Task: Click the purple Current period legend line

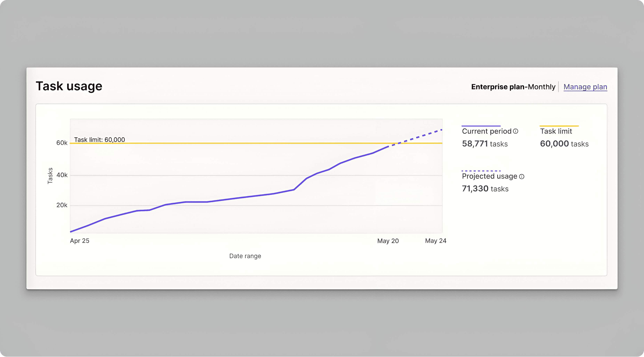Action: click(481, 126)
